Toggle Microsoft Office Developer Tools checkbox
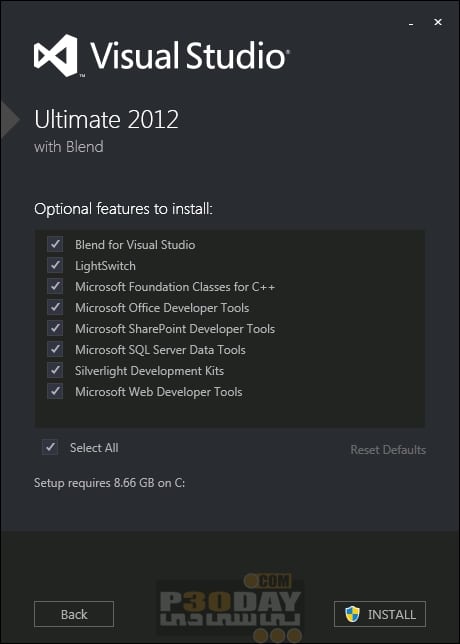The image size is (460, 644). [x=55, y=307]
